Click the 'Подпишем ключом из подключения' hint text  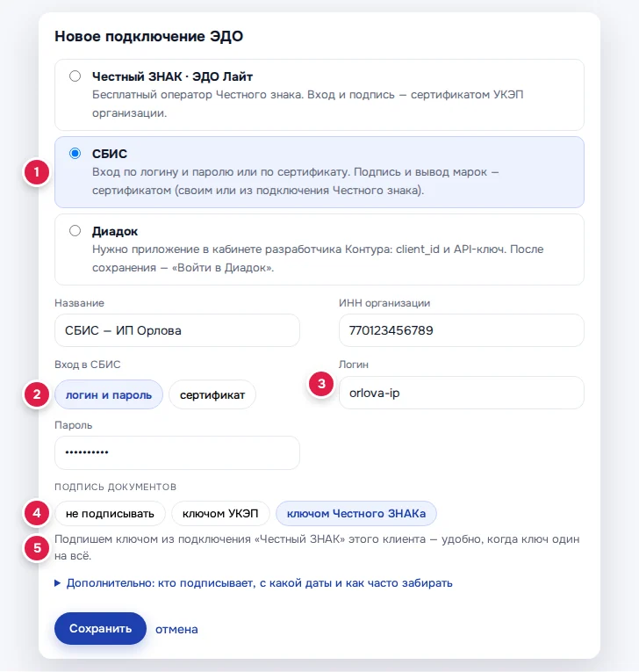[x=317, y=547]
